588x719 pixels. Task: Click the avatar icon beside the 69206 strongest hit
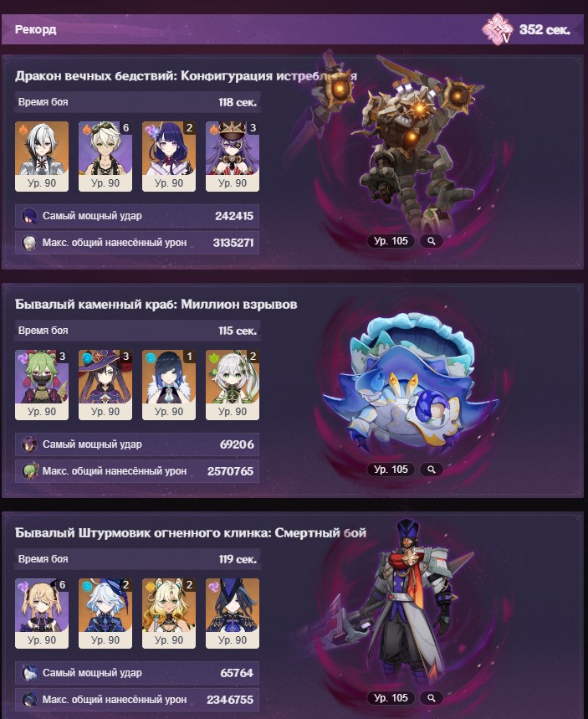[29, 444]
